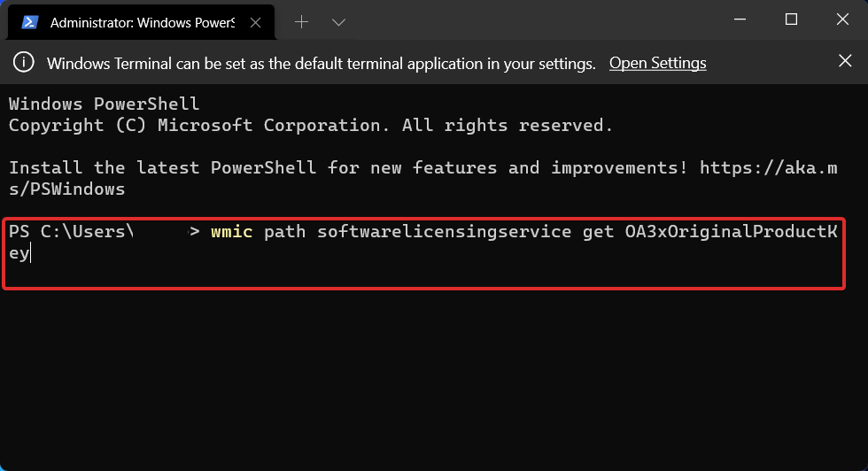Click the Copyright Microsoft Corporation line
The height and width of the screenshot is (471, 868).
click(x=310, y=125)
